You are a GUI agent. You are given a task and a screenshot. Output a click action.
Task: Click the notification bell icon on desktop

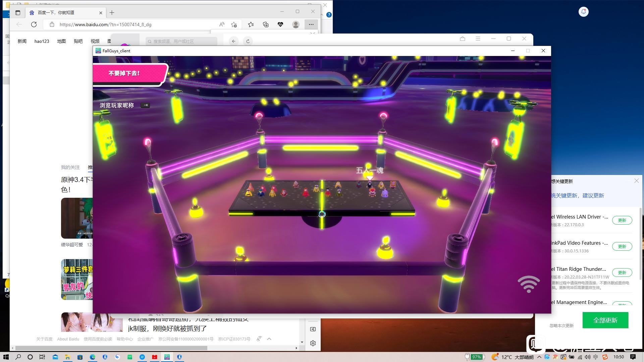click(x=584, y=12)
